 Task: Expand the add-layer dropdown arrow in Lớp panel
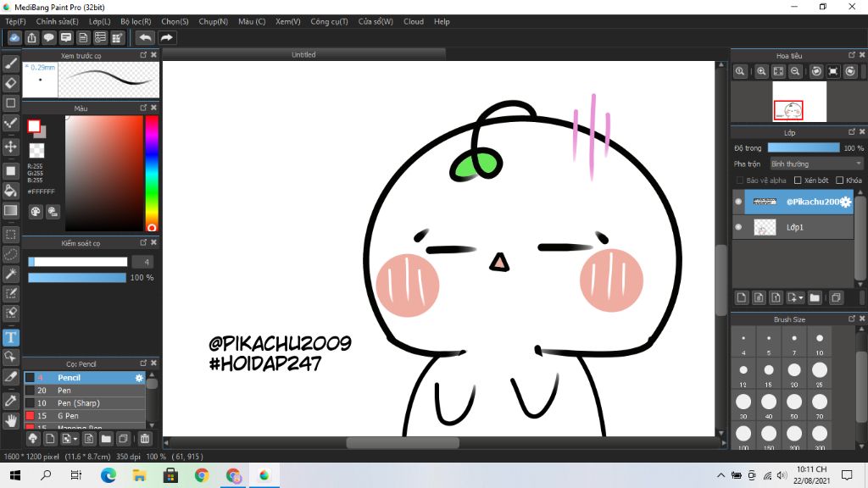coord(801,298)
